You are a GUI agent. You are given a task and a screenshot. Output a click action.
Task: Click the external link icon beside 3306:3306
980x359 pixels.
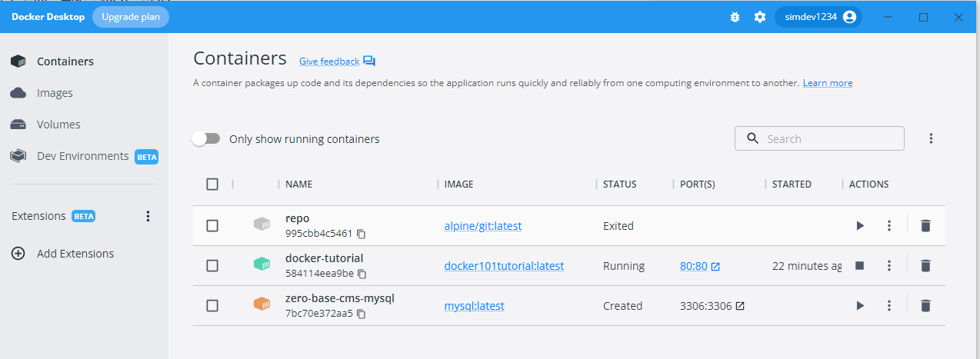(x=740, y=306)
